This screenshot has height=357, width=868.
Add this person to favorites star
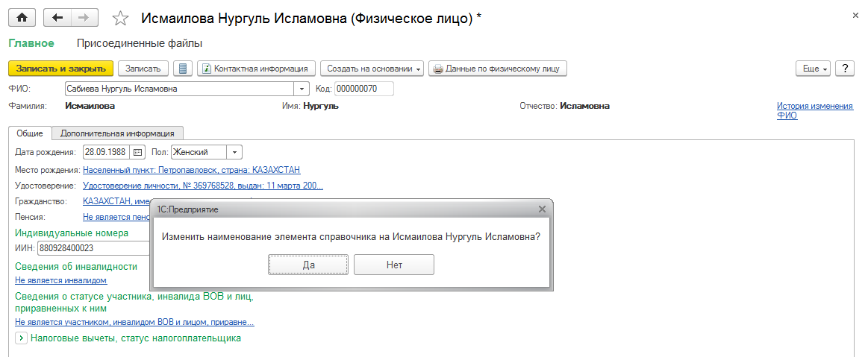pos(119,19)
